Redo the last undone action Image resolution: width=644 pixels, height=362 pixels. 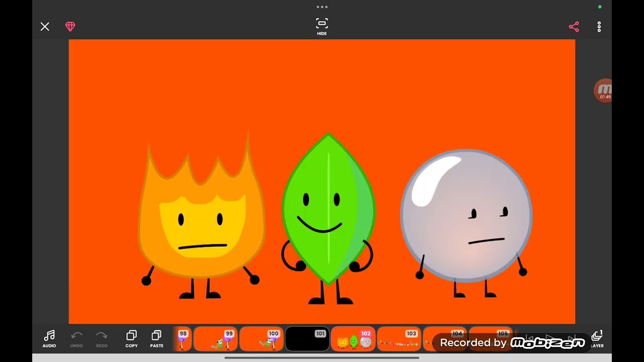(102, 339)
